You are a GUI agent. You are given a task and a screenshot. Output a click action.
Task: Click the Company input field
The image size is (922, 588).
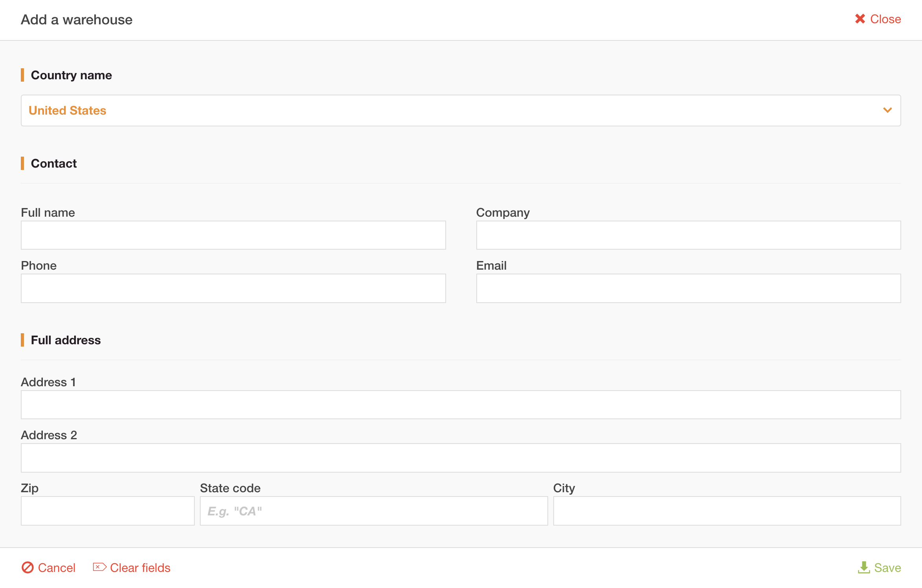(x=688, y=235)
